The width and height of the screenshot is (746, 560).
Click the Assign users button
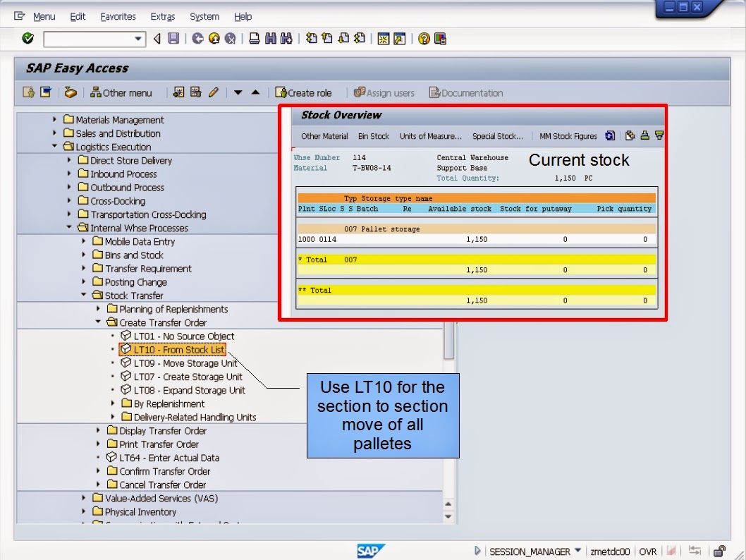pos(384,93)
